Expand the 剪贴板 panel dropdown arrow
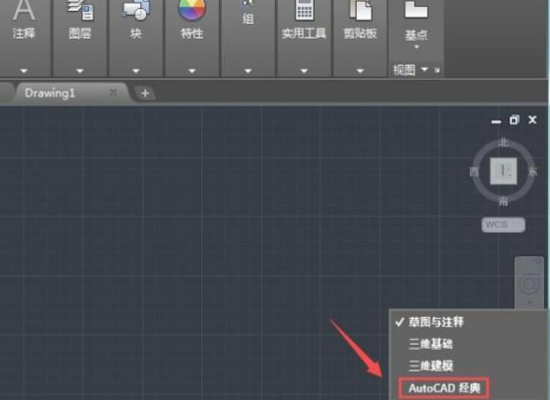 [360, 71]
